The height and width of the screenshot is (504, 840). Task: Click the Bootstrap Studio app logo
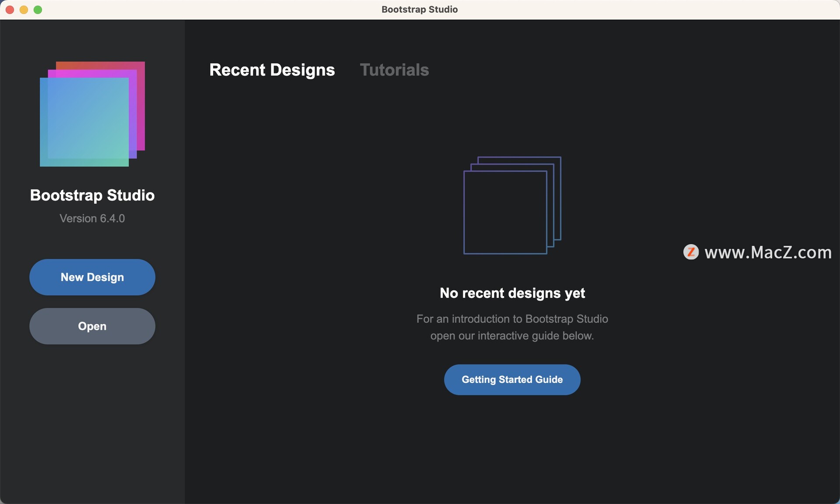pos(92,114)
